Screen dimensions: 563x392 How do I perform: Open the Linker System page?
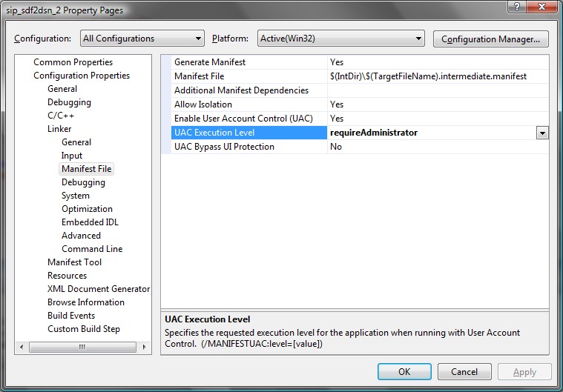coord(76,196)
